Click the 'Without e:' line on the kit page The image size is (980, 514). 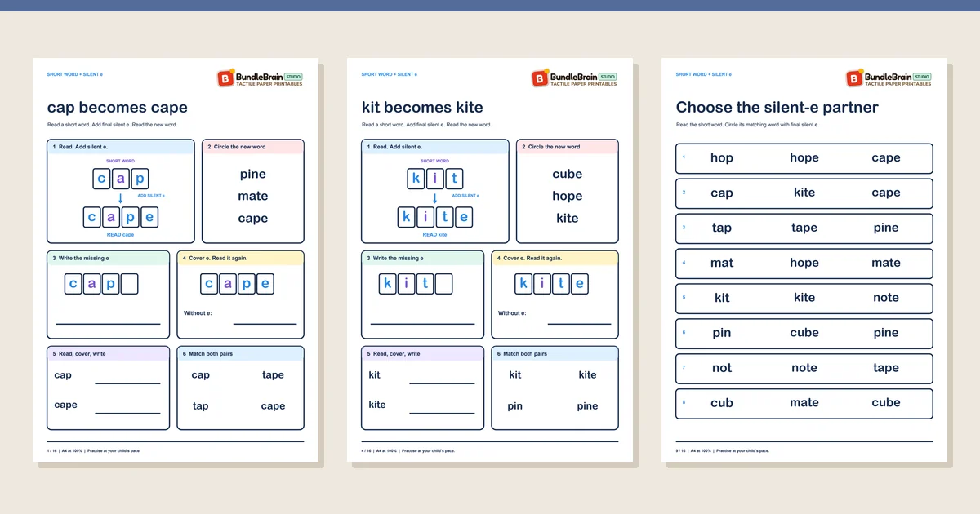(x=580, y=324)
